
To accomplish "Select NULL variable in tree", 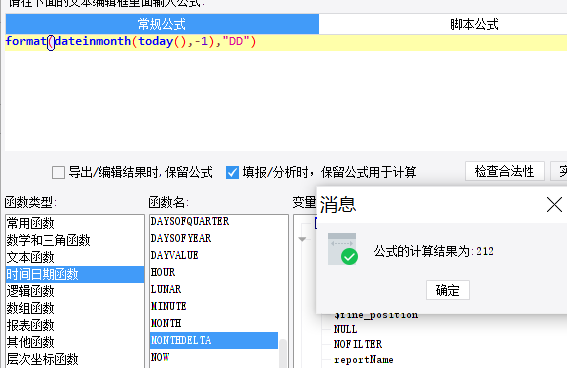I will point(345,329).
